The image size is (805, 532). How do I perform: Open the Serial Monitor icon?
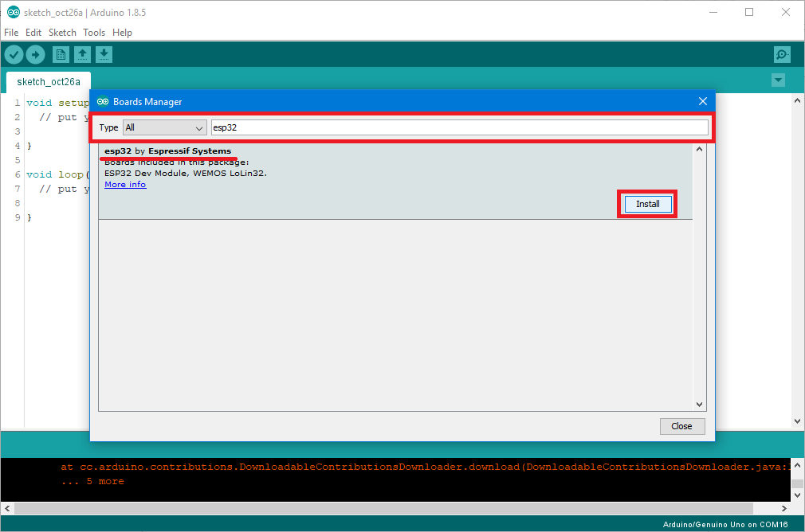click(x=782, y=54)
